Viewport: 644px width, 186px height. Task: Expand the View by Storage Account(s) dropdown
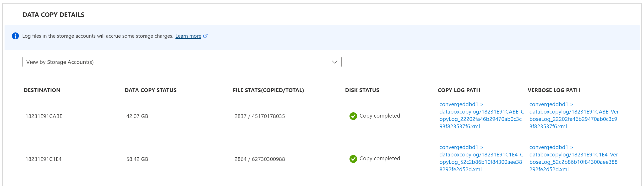click(x=182, y=62)
